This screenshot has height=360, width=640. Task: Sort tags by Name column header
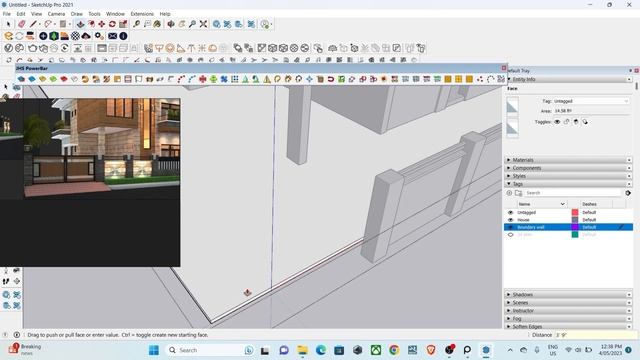click(542, 204)
